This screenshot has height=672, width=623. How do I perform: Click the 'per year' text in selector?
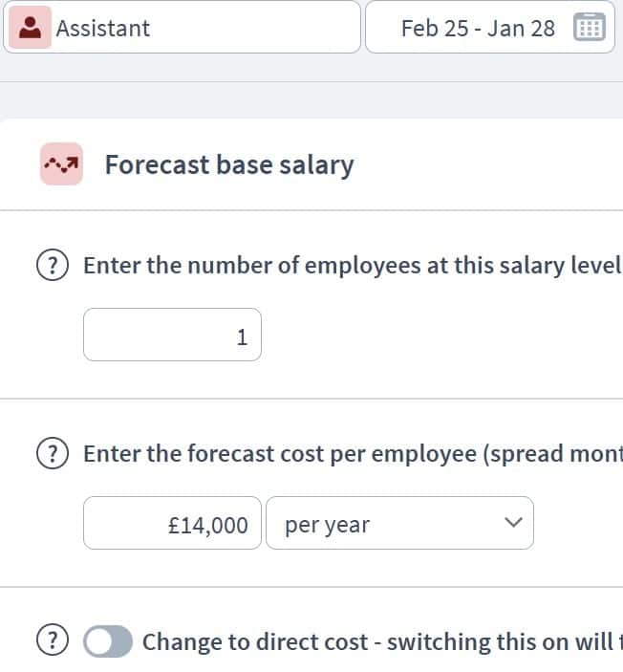328,525
